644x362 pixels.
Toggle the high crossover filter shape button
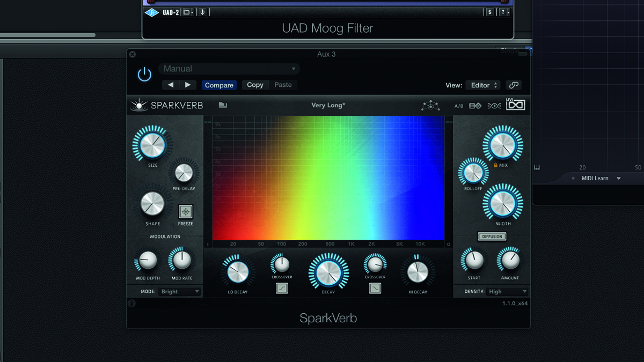[x=375, y=288]
